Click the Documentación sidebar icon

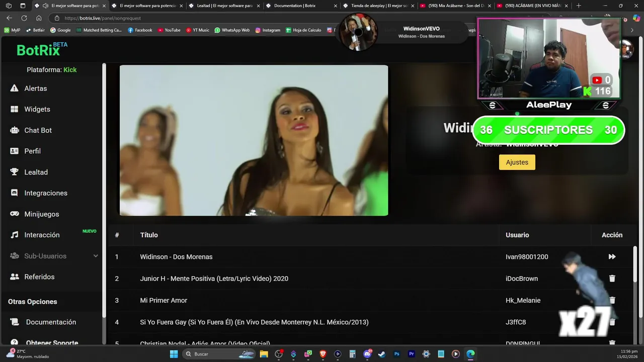(x=16, y=322)
